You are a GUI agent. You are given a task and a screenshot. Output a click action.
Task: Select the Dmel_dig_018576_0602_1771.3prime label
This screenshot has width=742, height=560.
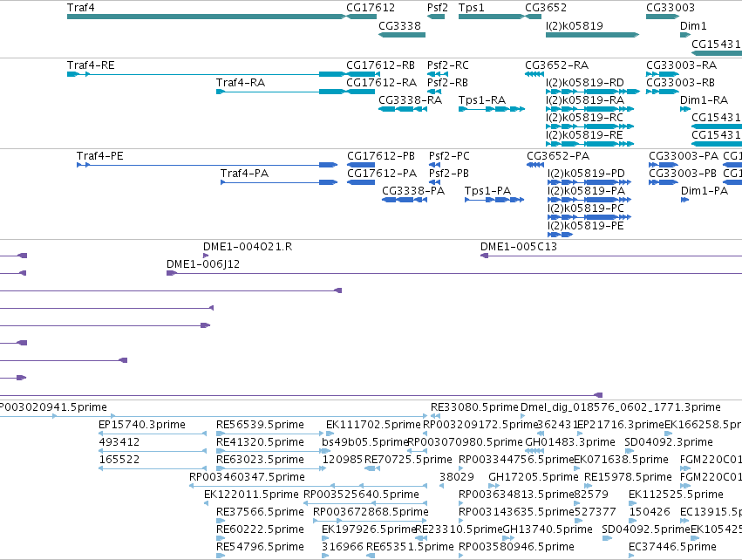coord(621,407)
